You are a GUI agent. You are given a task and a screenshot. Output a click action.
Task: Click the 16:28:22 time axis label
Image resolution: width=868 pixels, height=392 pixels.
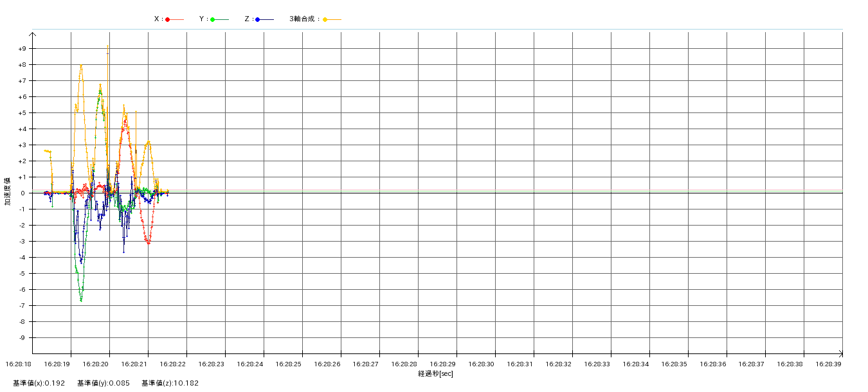(x=172, y=364)
